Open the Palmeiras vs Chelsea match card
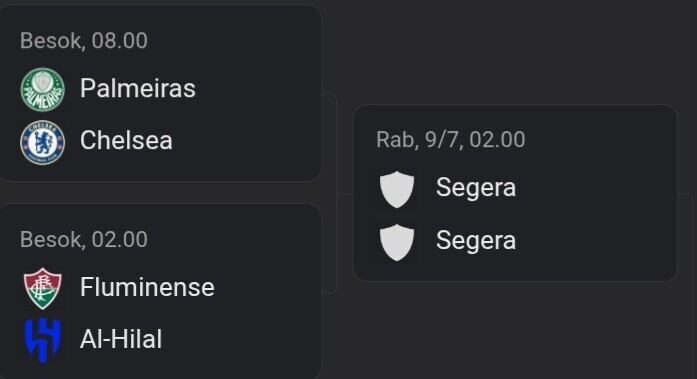This screenshot has height=379, width=697. (160, 93)
